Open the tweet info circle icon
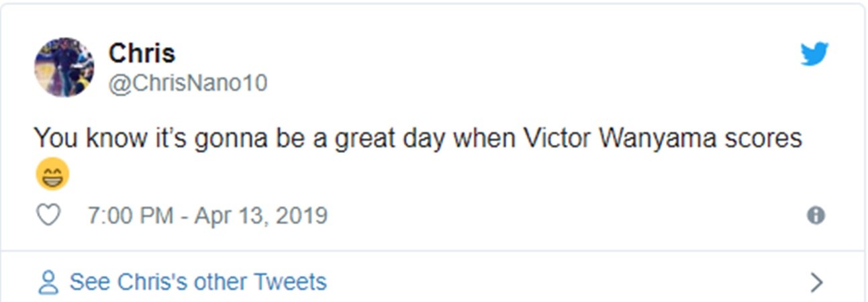 (816, 215)
